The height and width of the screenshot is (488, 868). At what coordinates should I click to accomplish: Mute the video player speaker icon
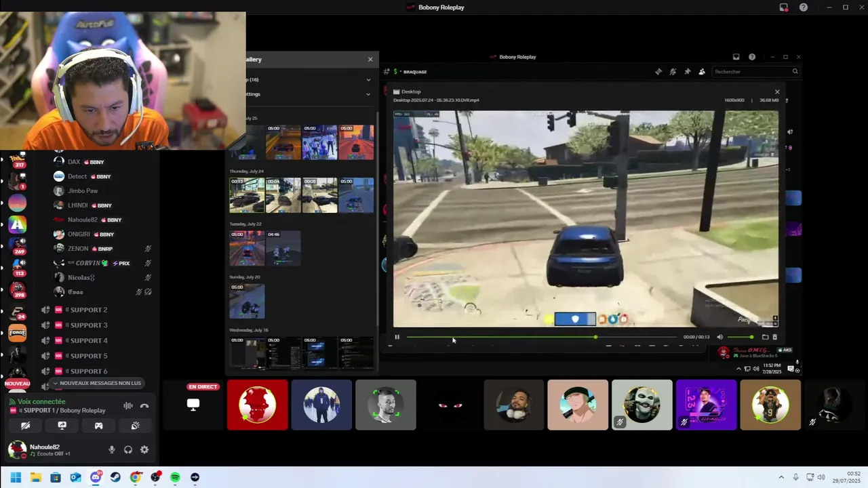719,337
